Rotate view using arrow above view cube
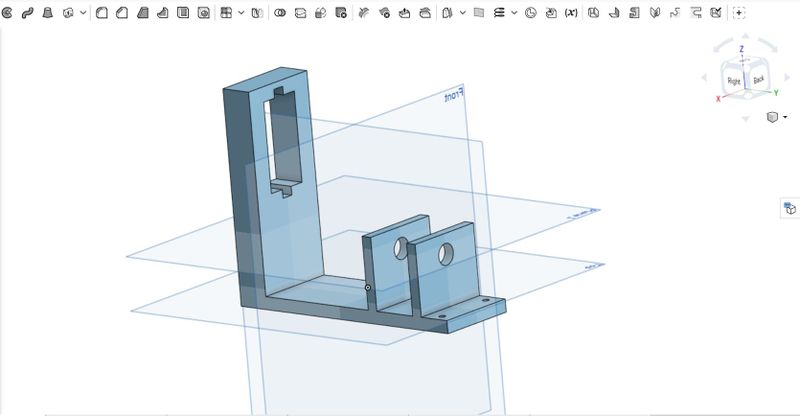The height and width of the screenshot is (416, 800). point(741,40)
